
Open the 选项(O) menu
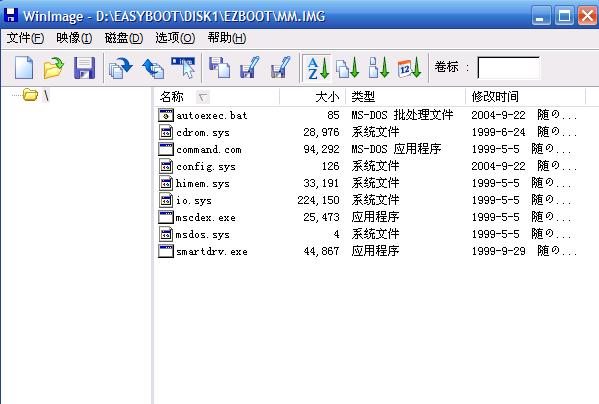coord(175,38)
